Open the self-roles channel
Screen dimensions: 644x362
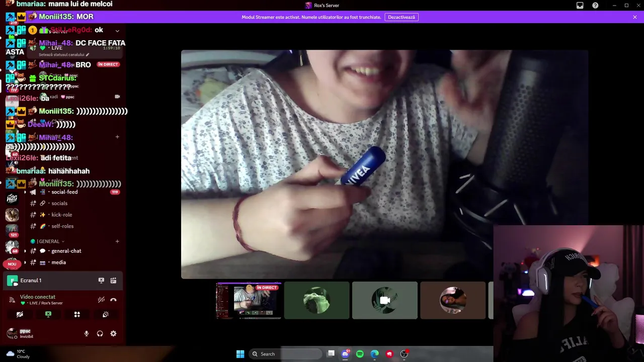(x=62, y=226)
